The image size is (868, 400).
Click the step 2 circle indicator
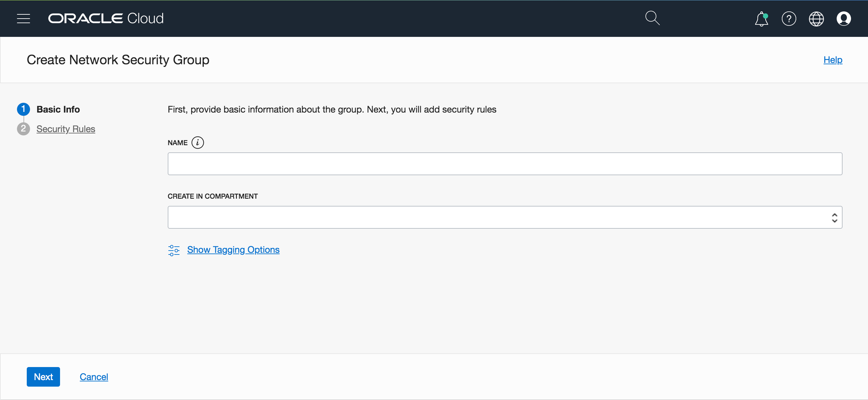pyautogui.click(x=23, y=129)
